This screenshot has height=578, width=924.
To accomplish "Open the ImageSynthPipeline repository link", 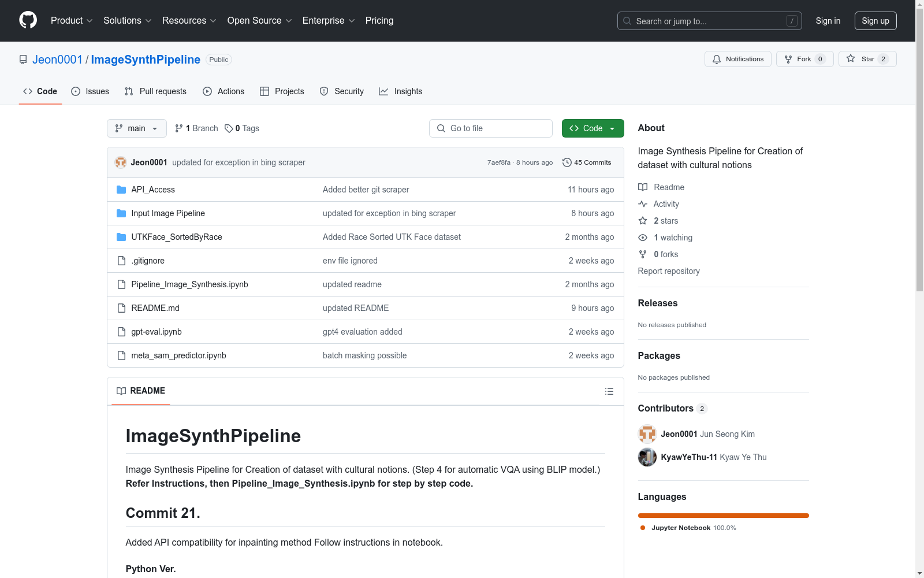I will 146,60.
